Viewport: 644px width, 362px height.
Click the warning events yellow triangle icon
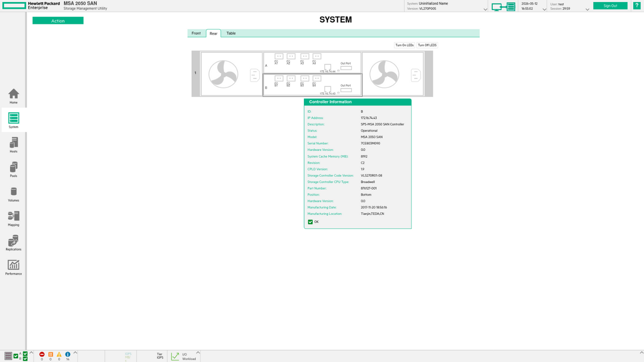click(x=59, y=354)
